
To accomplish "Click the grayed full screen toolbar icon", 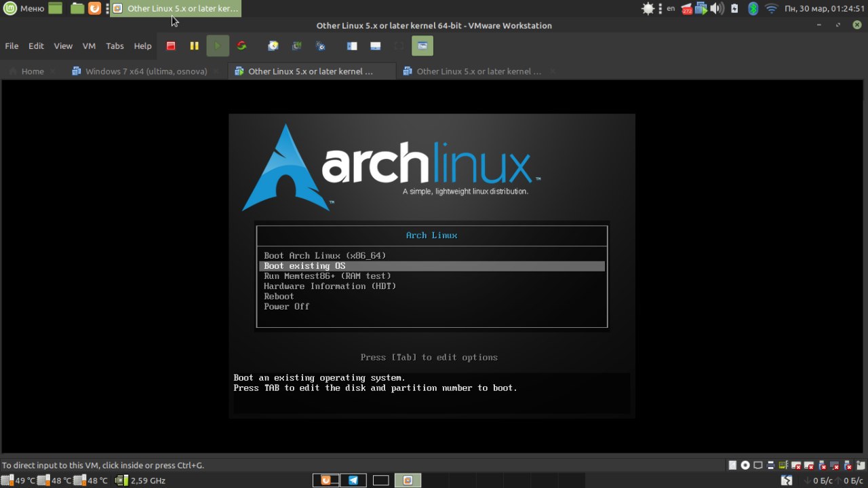I will click(399, 46).
